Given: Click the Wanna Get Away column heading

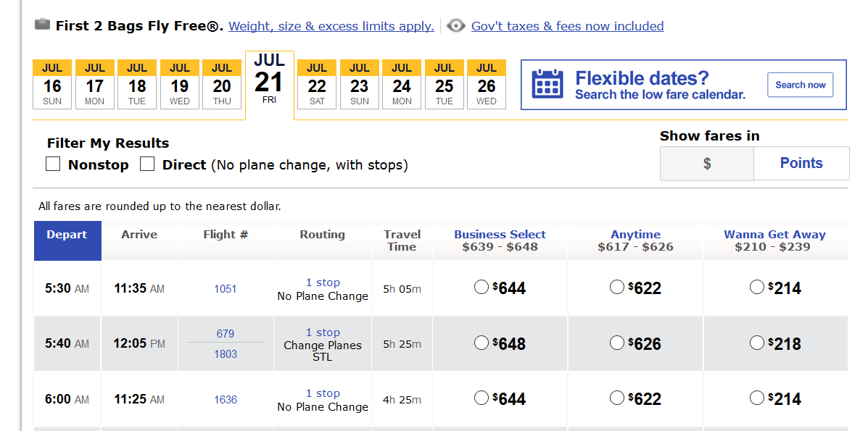Looking at the screenshot, I should pyautogui.click(x=774, y=235).
